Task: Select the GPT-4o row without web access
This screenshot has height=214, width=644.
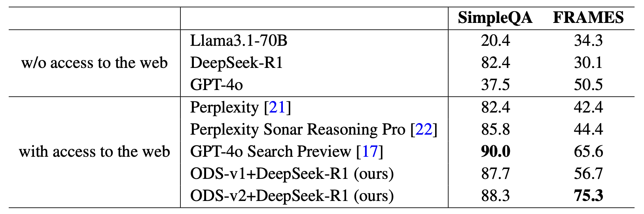Action: click(216, 85)
